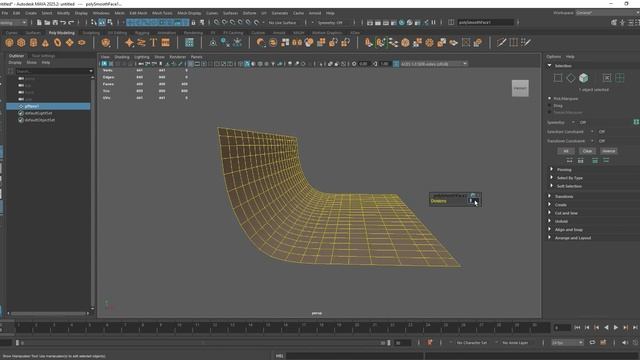This screenshot has height=360, width=640.
Task: Toggle the loop playback button
Action: coord(592,342)
